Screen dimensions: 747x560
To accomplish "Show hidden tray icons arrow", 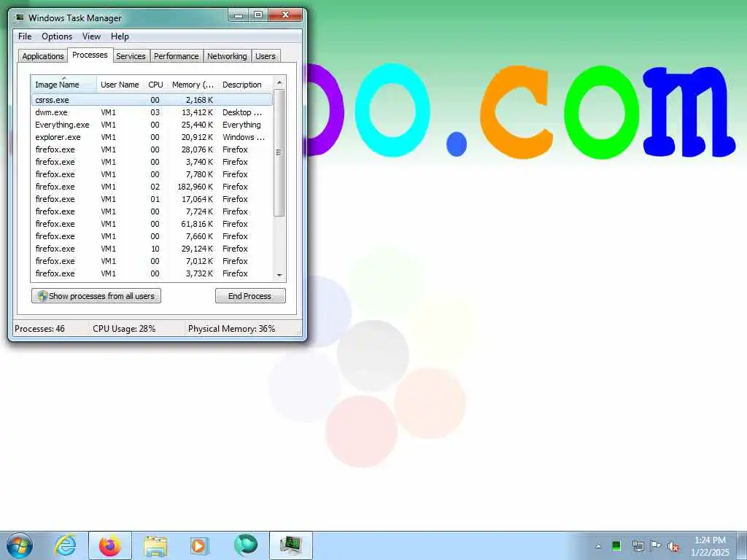I will 598,546.
